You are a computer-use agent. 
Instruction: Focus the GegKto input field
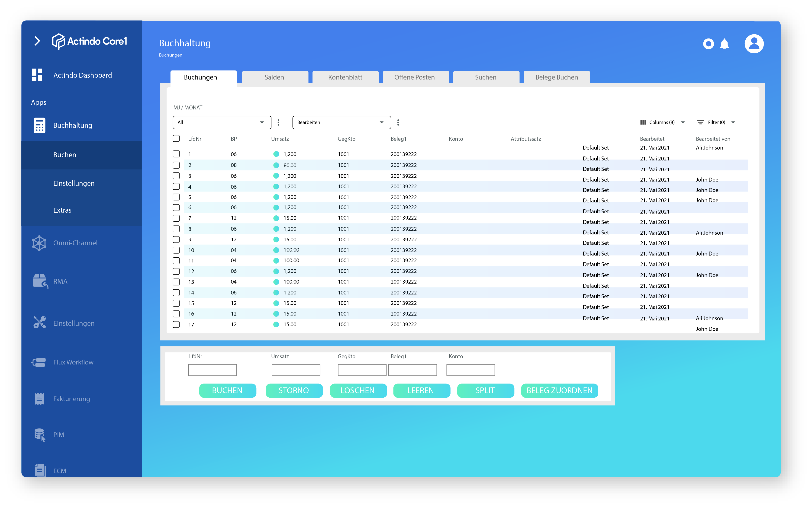(362, 370)
